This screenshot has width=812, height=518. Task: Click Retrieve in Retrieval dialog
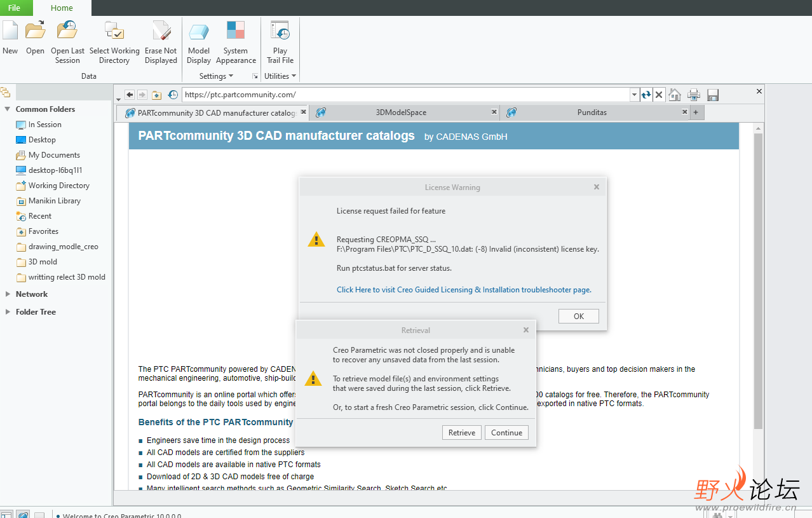462,433
